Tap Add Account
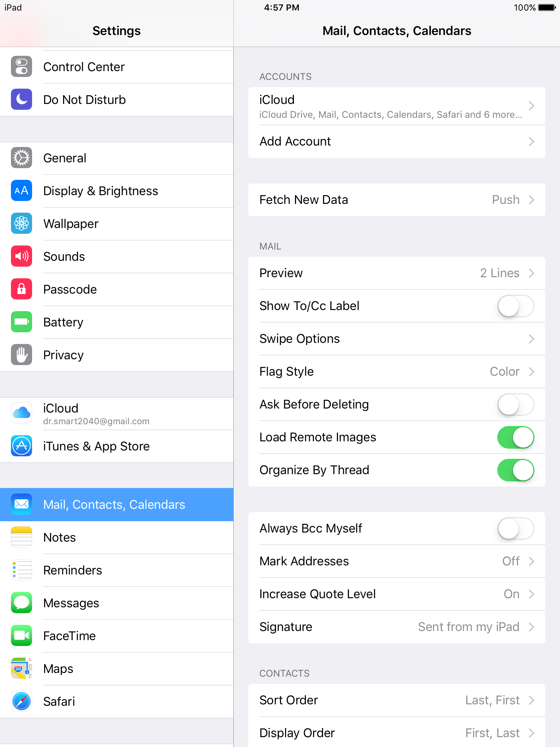Viewport: 560px width, 747px height. 397,142
